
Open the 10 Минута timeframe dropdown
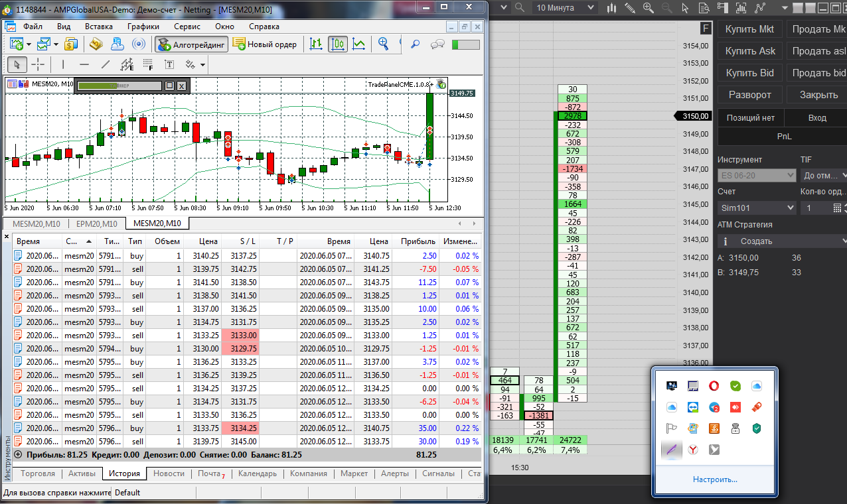click(564, 8)
